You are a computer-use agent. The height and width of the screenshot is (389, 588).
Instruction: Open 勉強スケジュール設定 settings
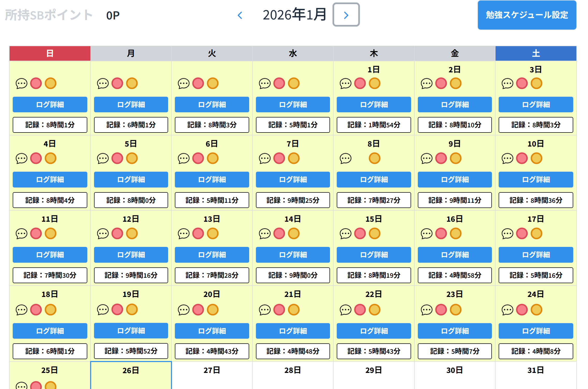[527, 15]
